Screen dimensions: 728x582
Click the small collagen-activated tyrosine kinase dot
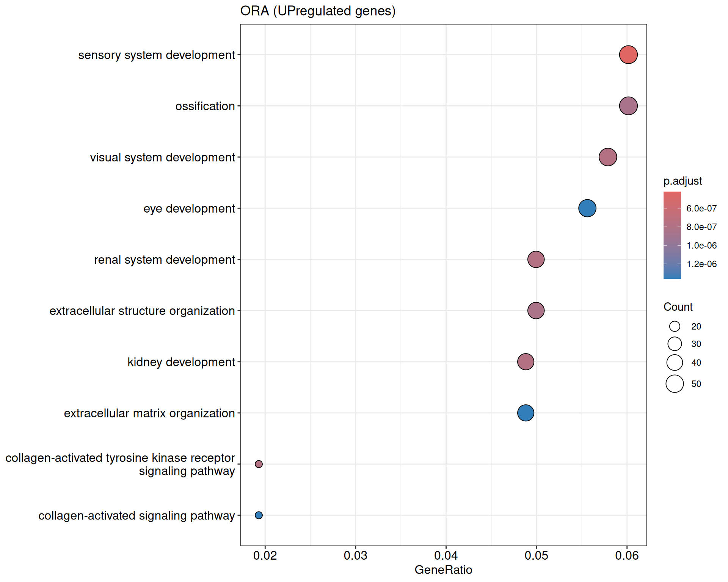pos(259,464)
